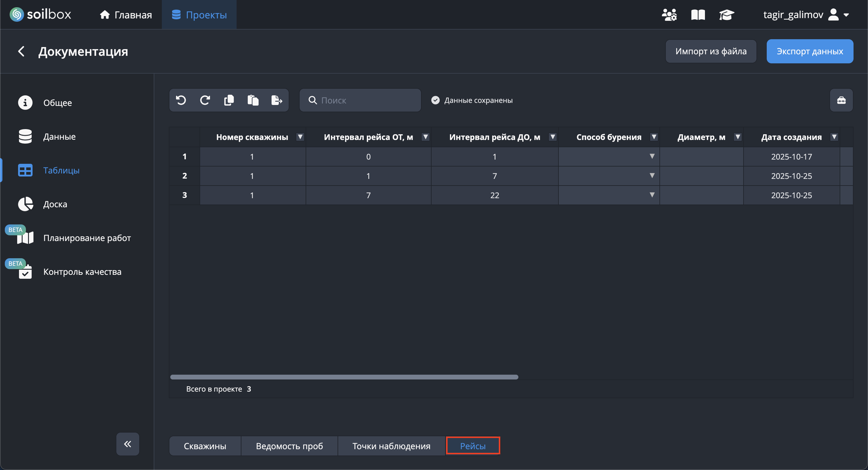Click the export-to-file toolbar icon
The height and width of the screenshot is (470, 868).
pyautogui.click(x=277, y=100)
